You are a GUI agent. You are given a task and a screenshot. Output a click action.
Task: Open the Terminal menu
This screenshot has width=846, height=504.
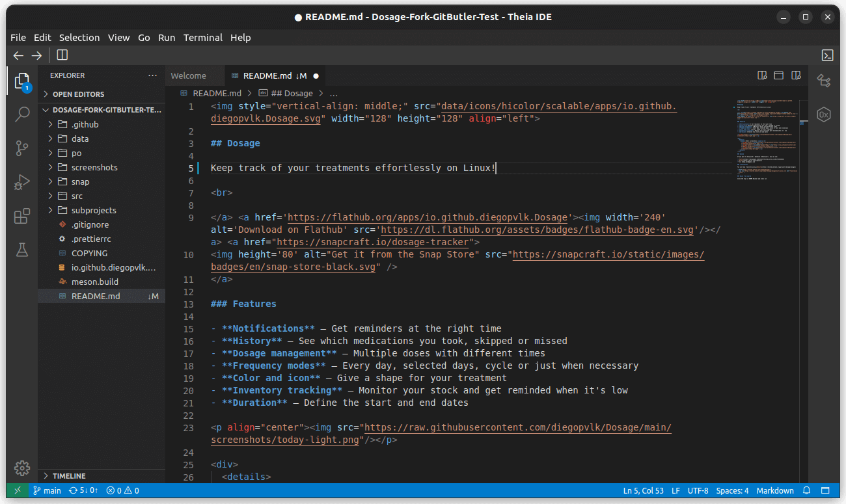click(202, 38)
